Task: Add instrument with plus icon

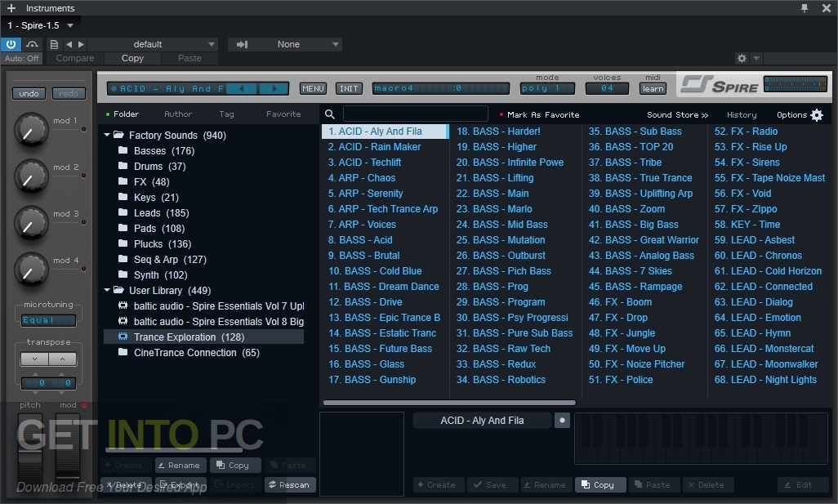Action: click(x=11, y=8)
